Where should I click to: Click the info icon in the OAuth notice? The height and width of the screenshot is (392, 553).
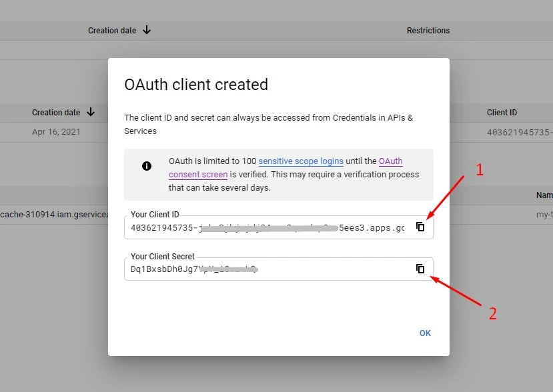[147, 166]
